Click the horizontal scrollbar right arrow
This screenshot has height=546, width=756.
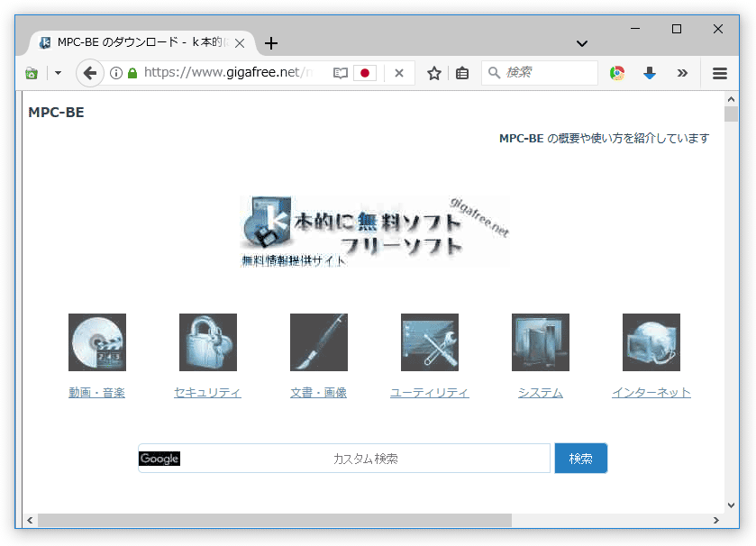716,520
